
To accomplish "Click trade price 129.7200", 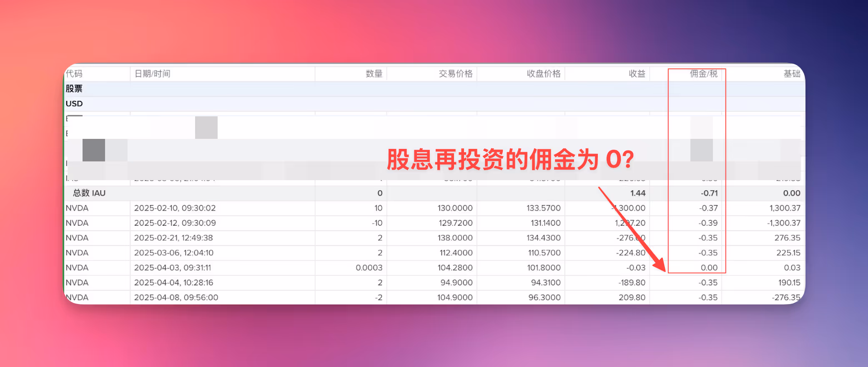I will (456, 223).
